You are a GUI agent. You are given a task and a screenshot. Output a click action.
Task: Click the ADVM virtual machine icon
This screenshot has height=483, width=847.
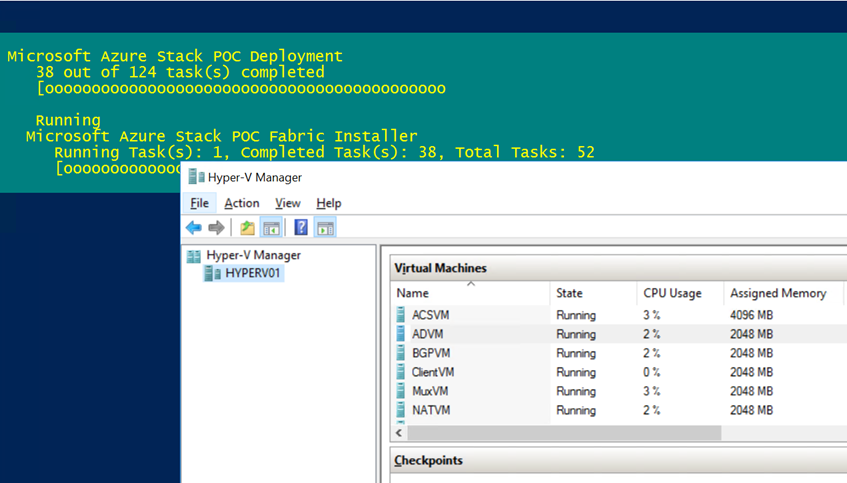pyautogui.click(x=401, y=333)
